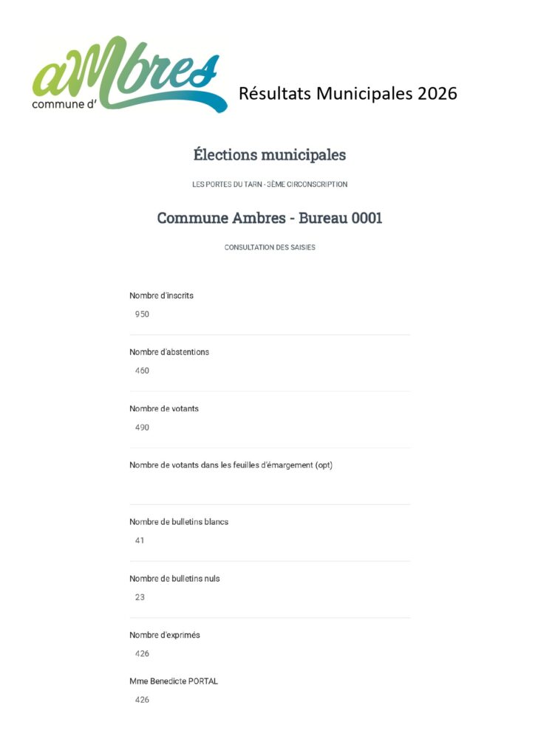Click the "Consultation des saisies" subtitle
The height and width of the screenshot is (756, 535).
[x=269, y=247]
